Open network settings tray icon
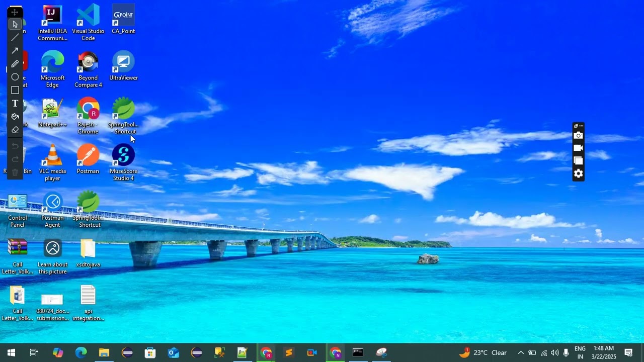This screenshot has height=362, width=644. (x=544, y=352)
